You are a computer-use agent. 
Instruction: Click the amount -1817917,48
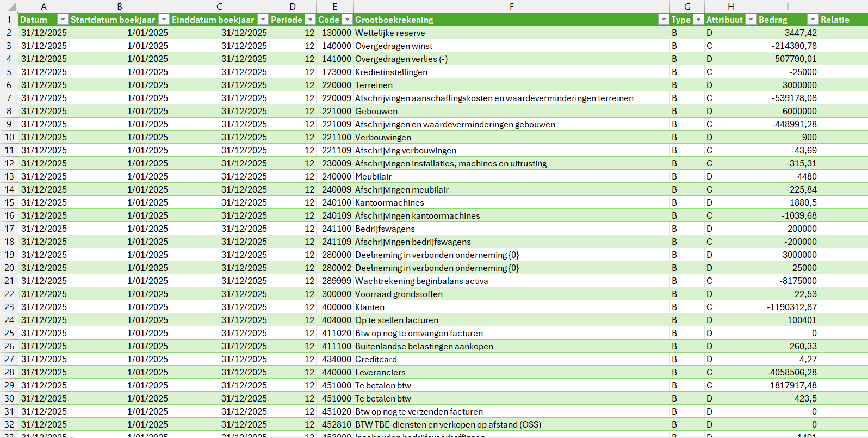(788, 385)
